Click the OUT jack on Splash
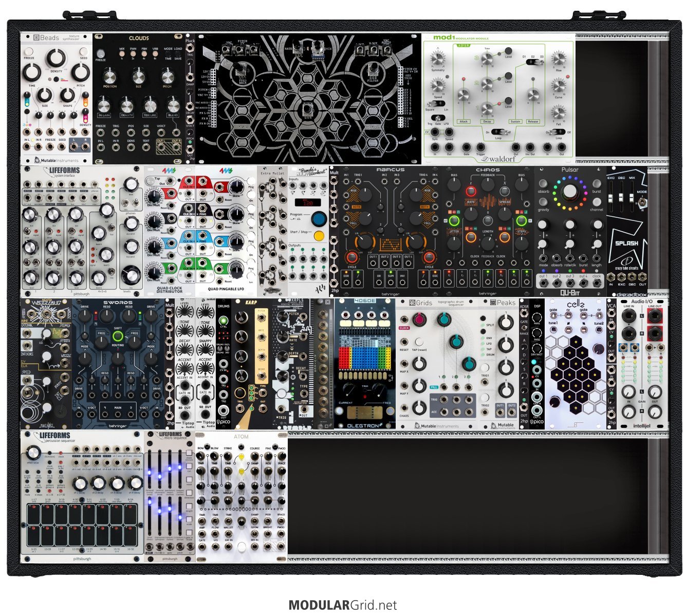 [x=642, y=277]
